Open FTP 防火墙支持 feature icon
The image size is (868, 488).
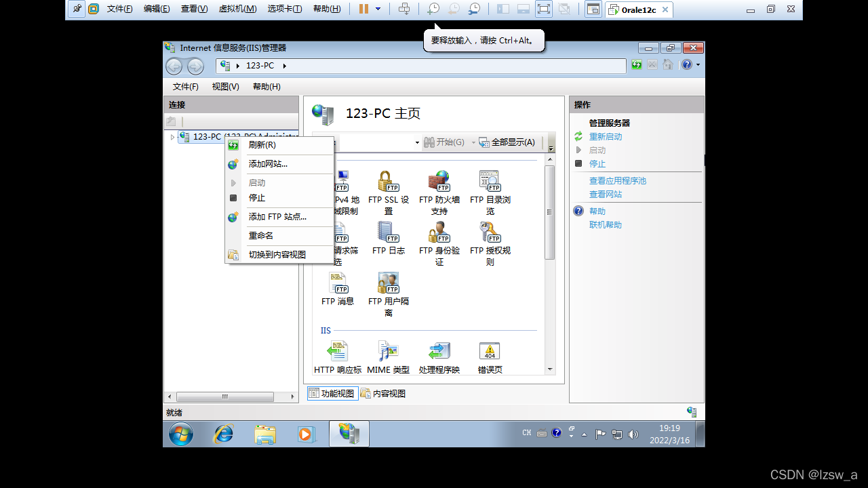[439, 192]
